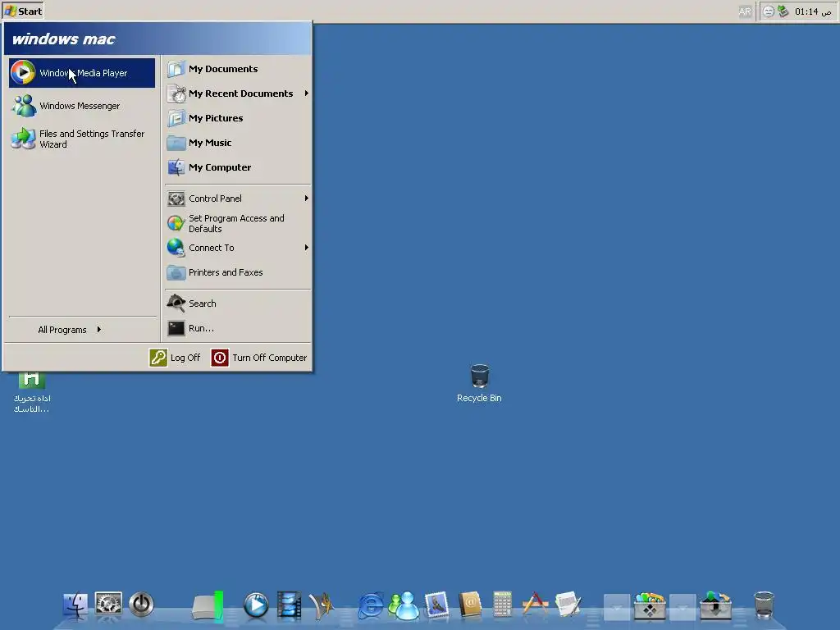
Task: Open the hard drive icon in dock
Action: 208,606
